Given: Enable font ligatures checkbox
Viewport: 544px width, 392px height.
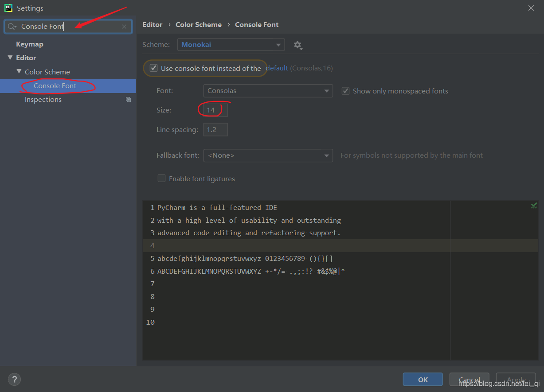Looking at the screenshot, I should pyautogui.click(x=162, y=179).
